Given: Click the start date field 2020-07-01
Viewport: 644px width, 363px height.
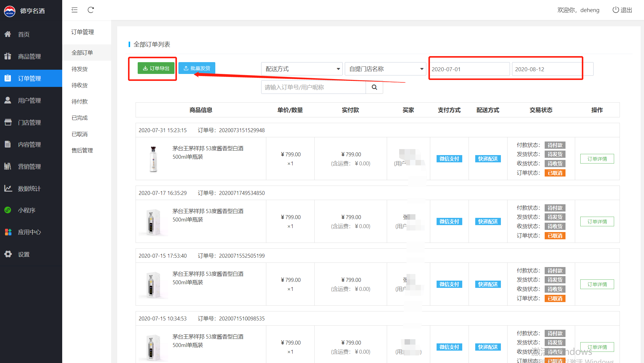Looking at the screenshot, I should click(469, 69).
